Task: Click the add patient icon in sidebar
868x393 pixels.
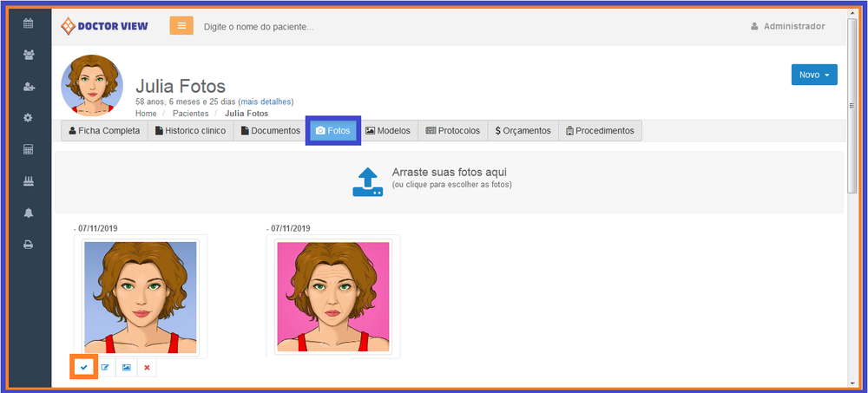Action: pos(28,86)
